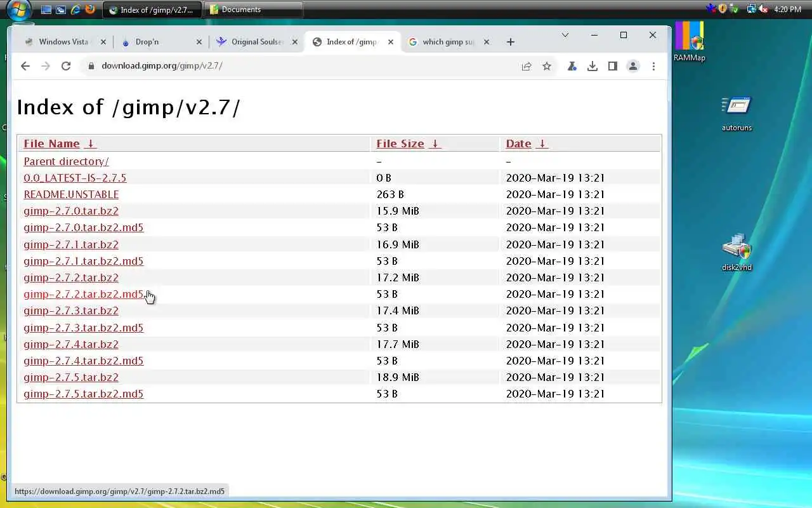Close the Windows Vista tab
This screenshot has height=508, width=812.
click(x=103, y=42)
